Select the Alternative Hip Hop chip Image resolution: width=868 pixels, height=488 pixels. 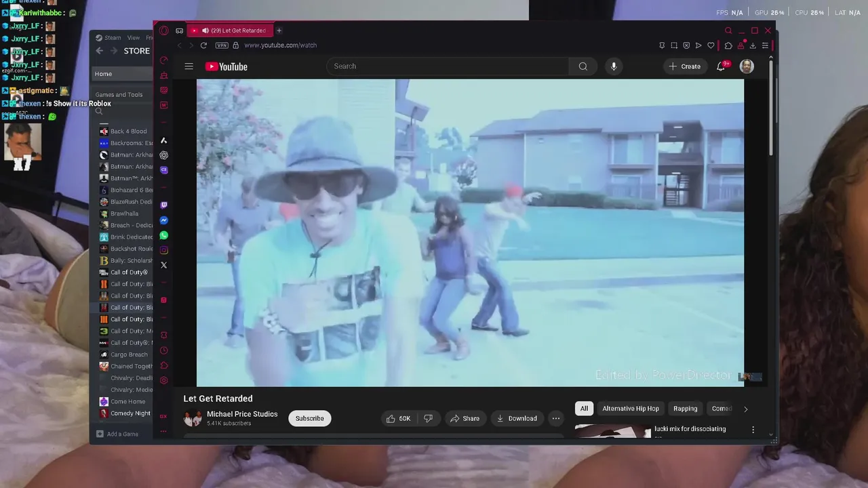tap(631, 409)
